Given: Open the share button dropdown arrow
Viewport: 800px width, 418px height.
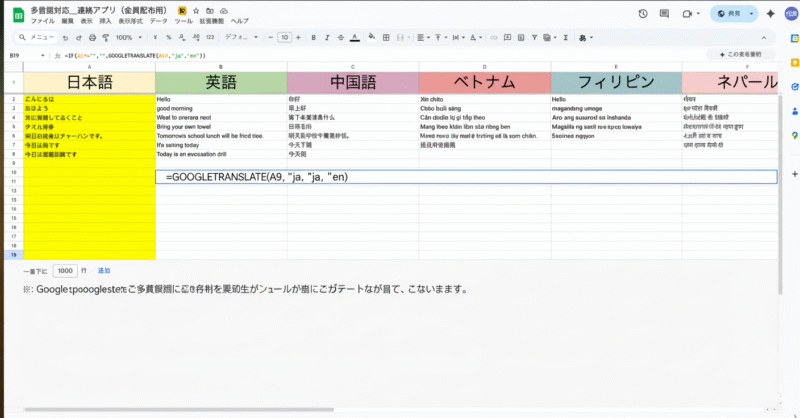Looking at the screenshot, I should [x=752, y=14].
